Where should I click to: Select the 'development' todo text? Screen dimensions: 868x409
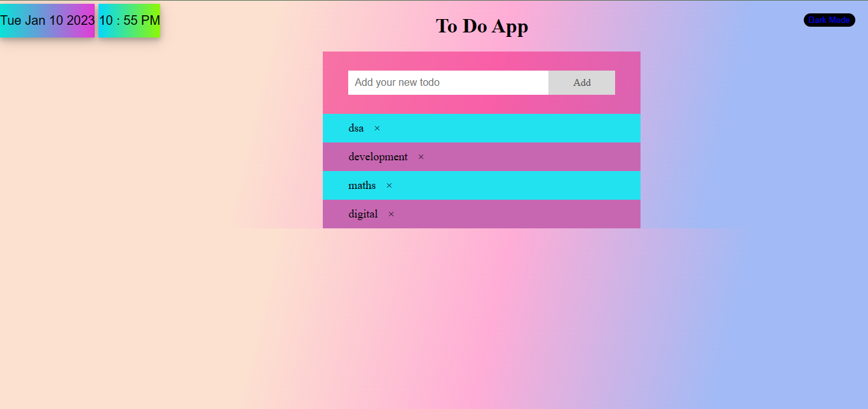(x=378, y=157)
